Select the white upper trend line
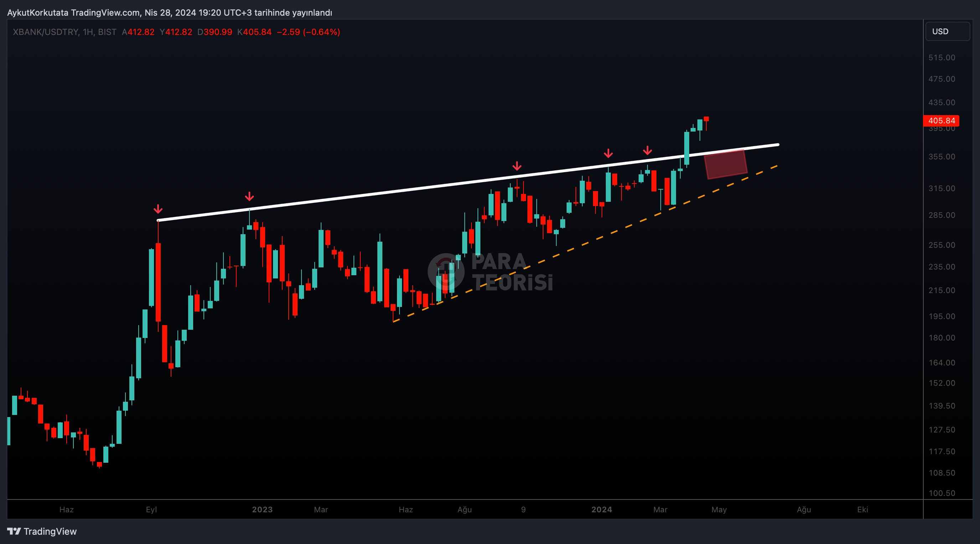The width and height of the screenshot is (980, 544). click(468, 183)
